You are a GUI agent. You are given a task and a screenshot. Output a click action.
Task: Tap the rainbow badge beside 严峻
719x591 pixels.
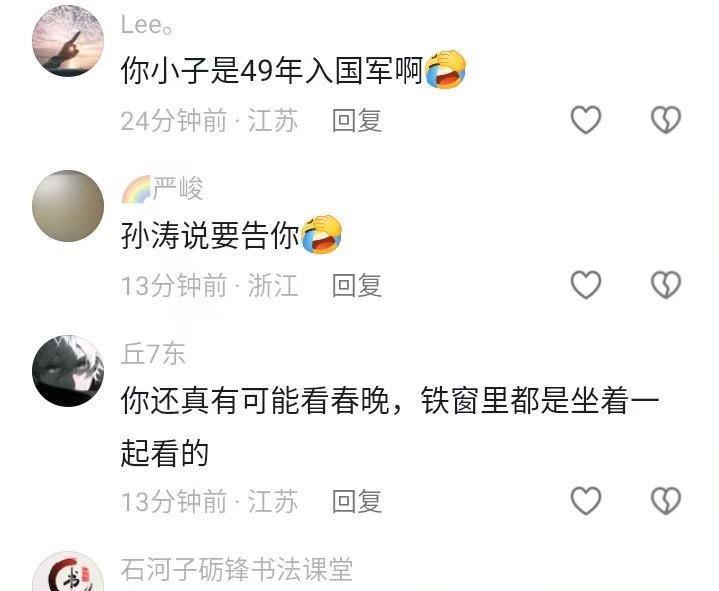click(x=136, y=189)
